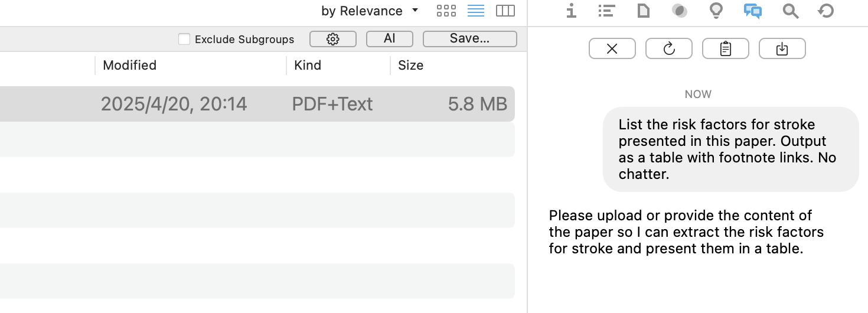Open the table of contents inspector
This screenshot has width=868, height=313.
point(606,11)
